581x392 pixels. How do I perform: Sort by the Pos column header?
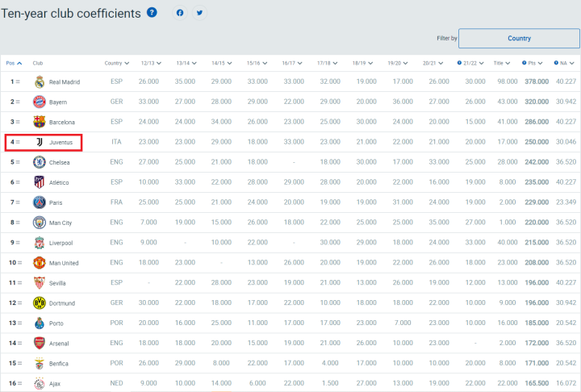click(14, 63)
